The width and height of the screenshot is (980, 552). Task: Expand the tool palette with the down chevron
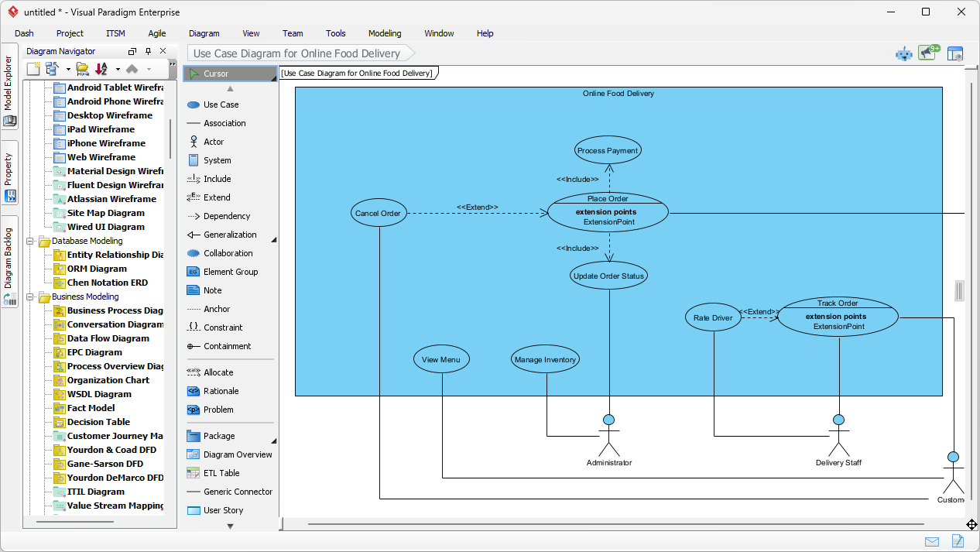[229, 526]
